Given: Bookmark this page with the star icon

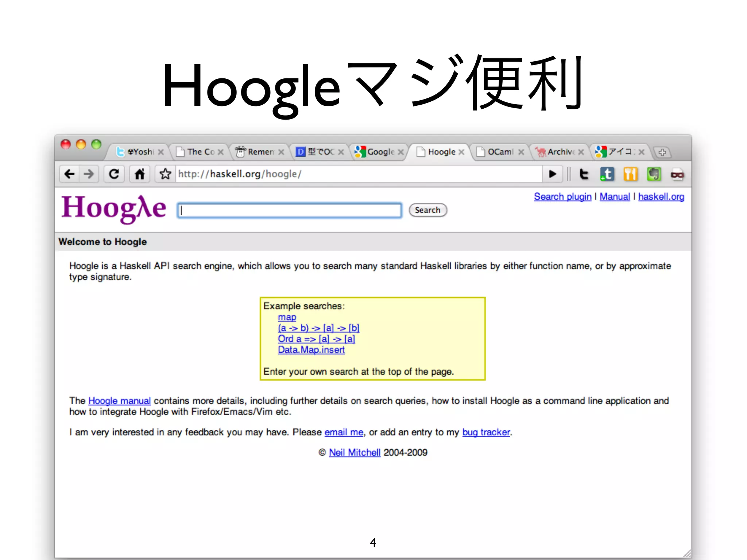Looking at the screenshot, I should (x=165, y=174).
